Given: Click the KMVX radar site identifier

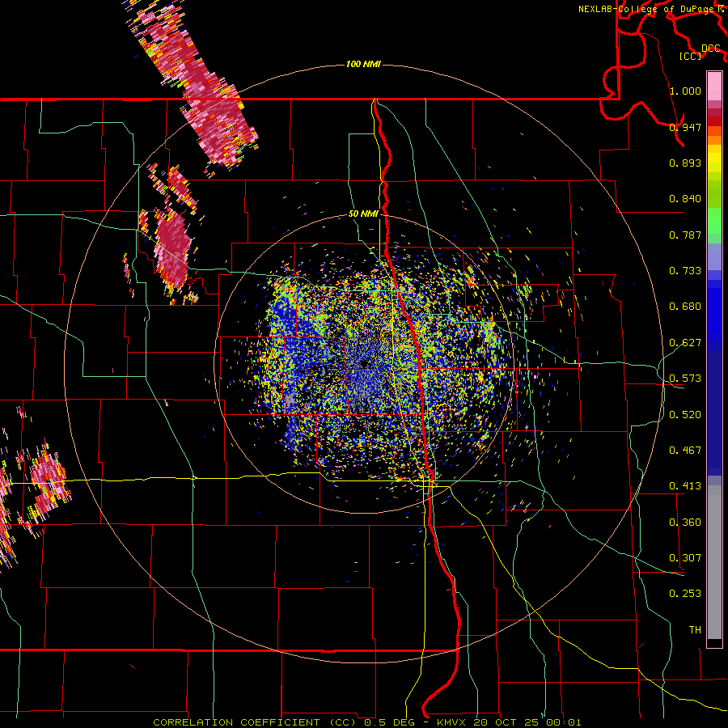Looking at the screenshot, I should tap(453, 722).
